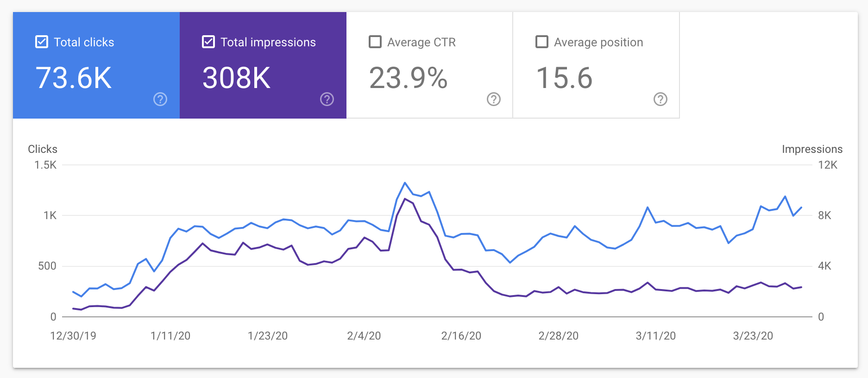Uncheck the Total clicks checkbox
This screenshot has width=868, height=378.
pos(42,42)
